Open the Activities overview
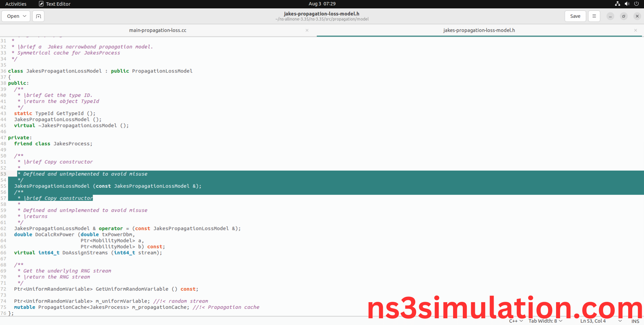Screen dimensions: 644x325 pos(16,4)
